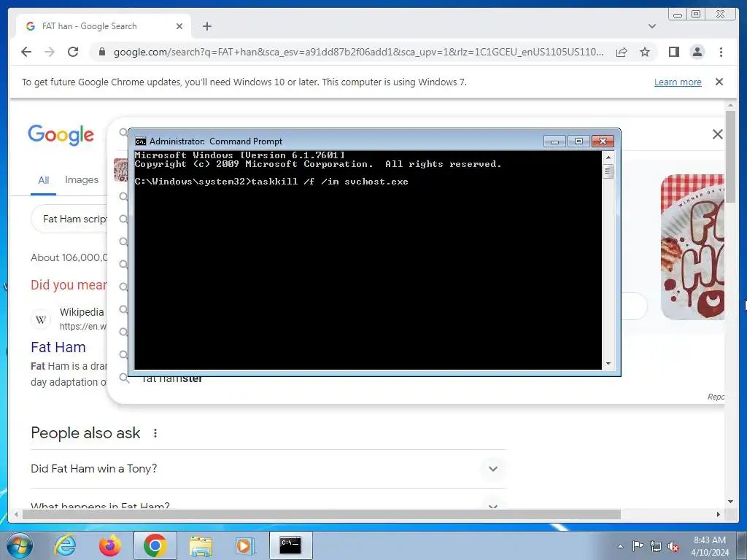Click the Command Prompt scroll up arrow
The image size is (747, 560).
pyautogui.click(x=608, y=157)
